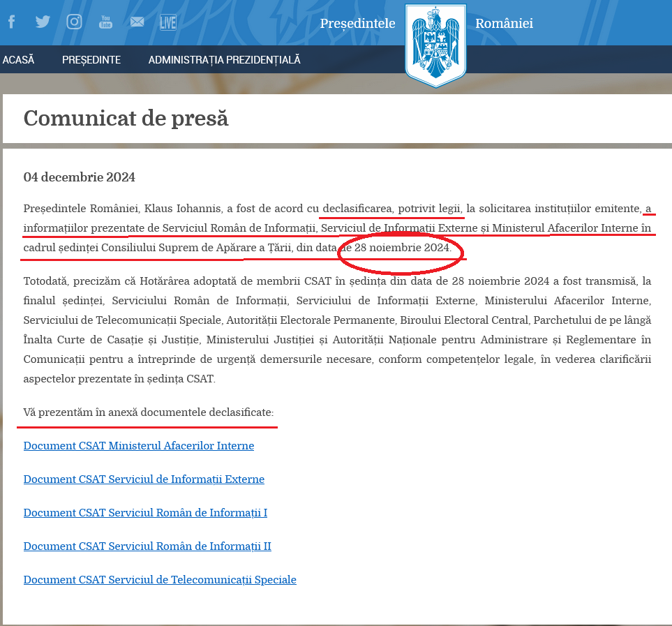
Task: Open the Twitter bird icon
Action: tap(43, 22)
